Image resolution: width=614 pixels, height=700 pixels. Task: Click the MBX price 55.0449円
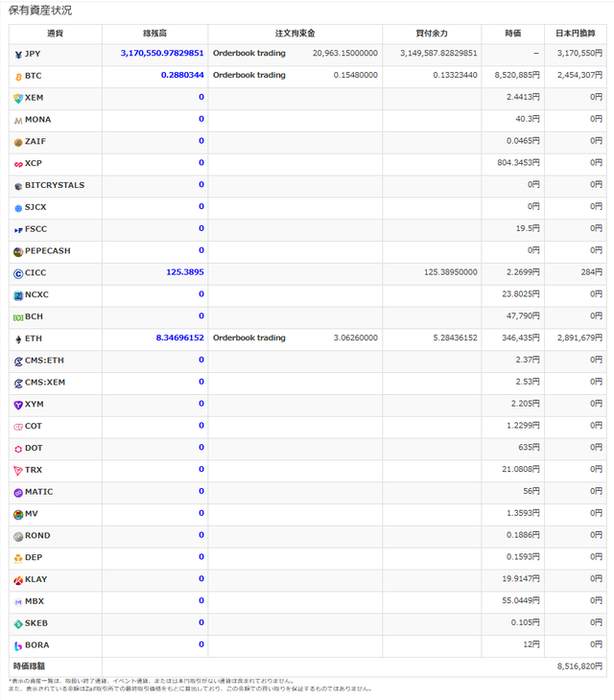pyautogui.click(x=521, y=600)
